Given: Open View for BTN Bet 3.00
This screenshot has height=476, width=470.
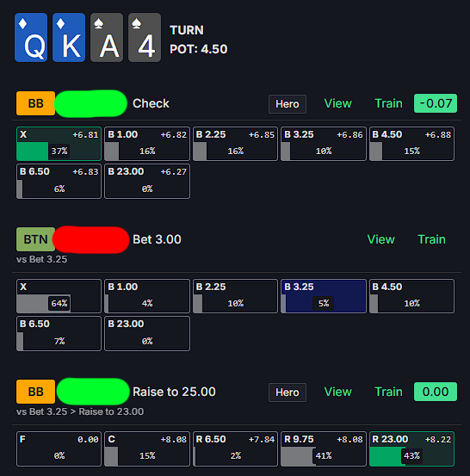Looking at the screenshot, I should coord(381,239).
